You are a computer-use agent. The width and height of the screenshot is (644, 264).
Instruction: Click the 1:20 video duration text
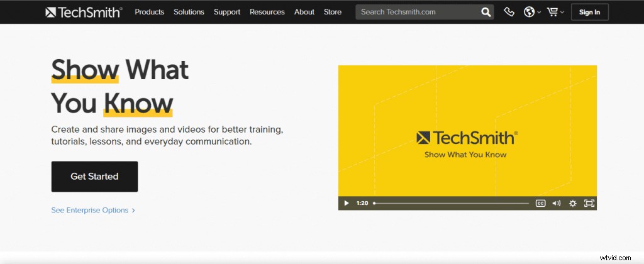point(362,203)
